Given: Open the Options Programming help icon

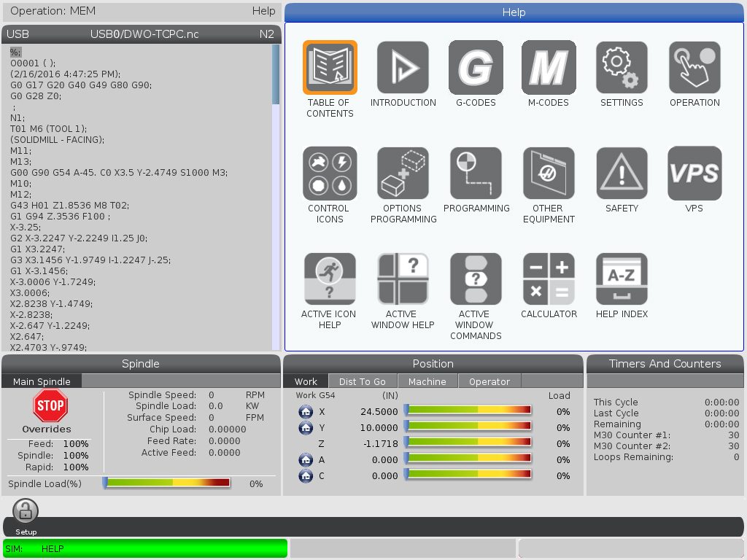Looking at the screenshot, I should [403, 174].
